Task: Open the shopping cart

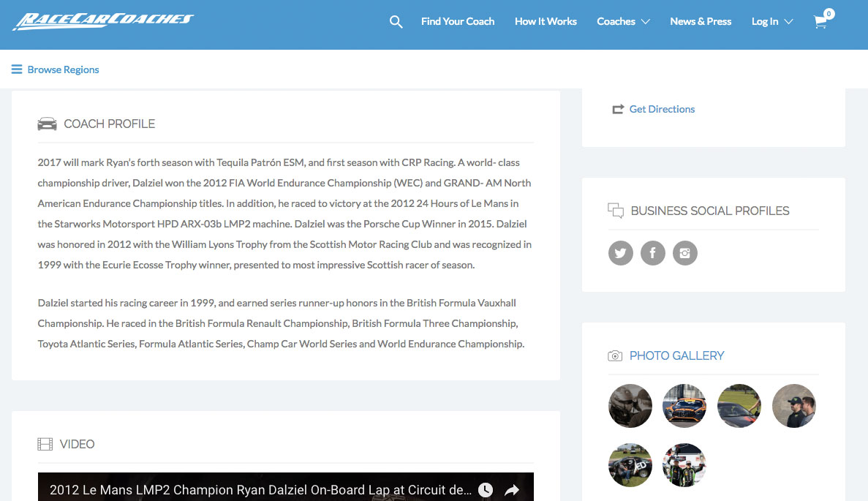Action: click(820, 22)
